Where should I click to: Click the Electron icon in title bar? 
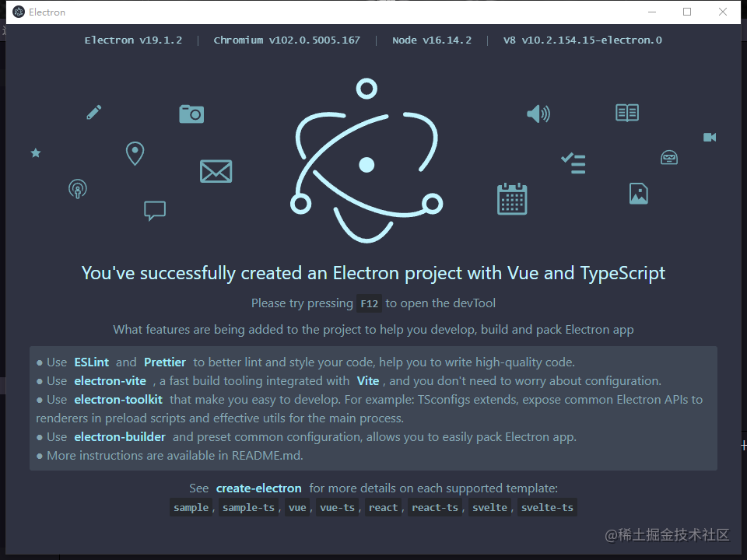pos(19,12)
